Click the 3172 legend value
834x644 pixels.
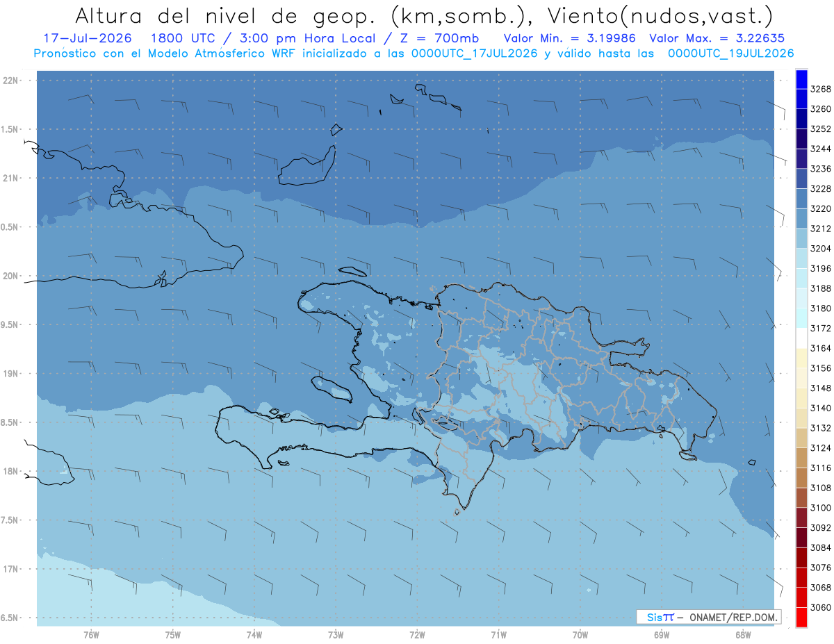[820, 328]
